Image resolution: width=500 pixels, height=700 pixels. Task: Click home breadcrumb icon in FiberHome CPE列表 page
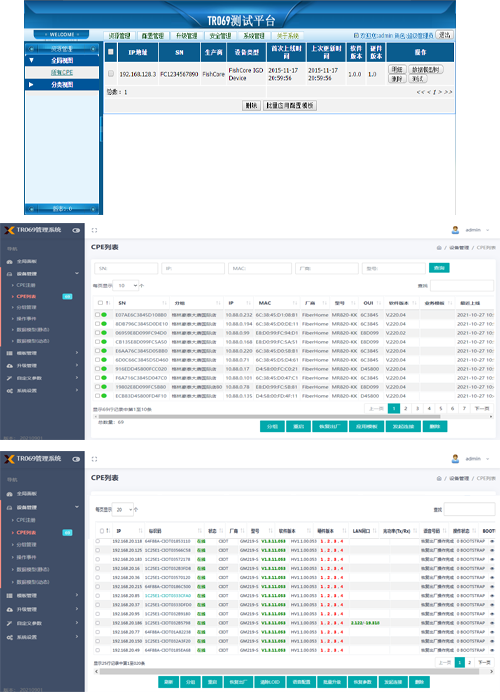(x=439, y=247)
